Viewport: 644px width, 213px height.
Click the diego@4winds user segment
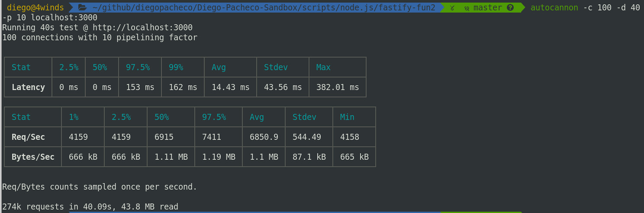click(35, 8)
